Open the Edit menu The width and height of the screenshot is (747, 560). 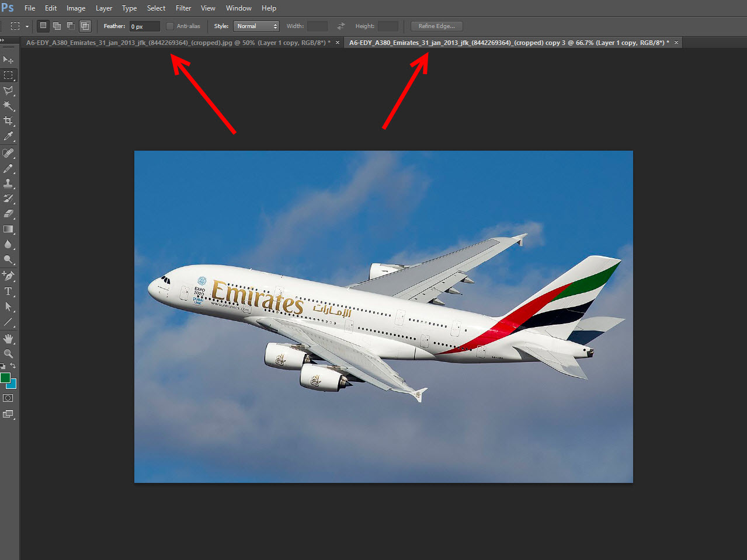(x=51, y=8)
